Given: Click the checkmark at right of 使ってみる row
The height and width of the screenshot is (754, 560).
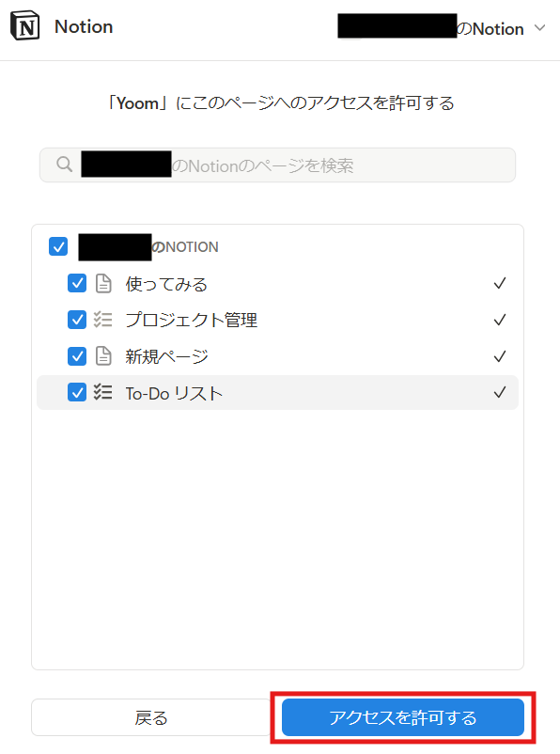Looking at the screenshot, I should tap(500, 283).
